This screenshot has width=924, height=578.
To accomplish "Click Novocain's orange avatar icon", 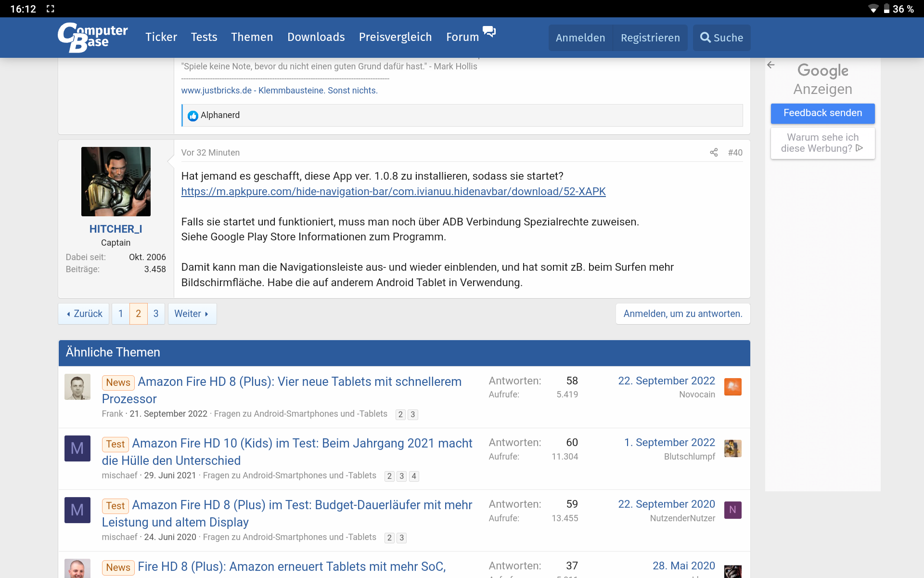I will (x=732, y=387).
